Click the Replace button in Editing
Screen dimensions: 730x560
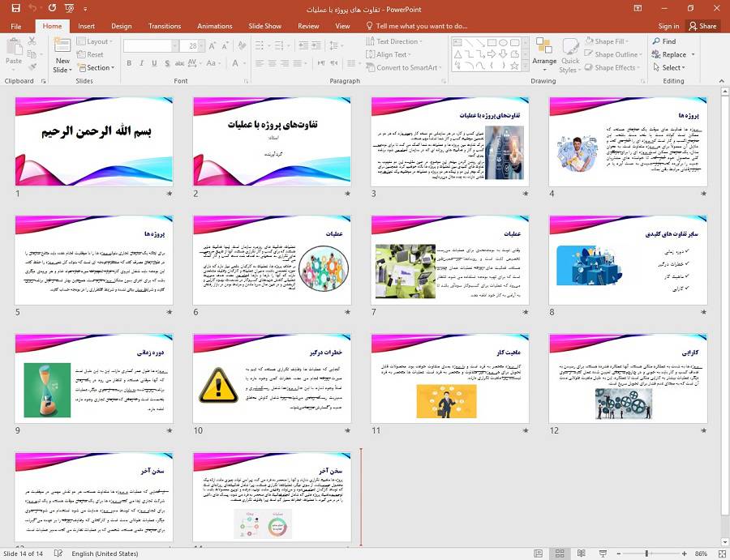pyautogui.click(x=674, y=54)
